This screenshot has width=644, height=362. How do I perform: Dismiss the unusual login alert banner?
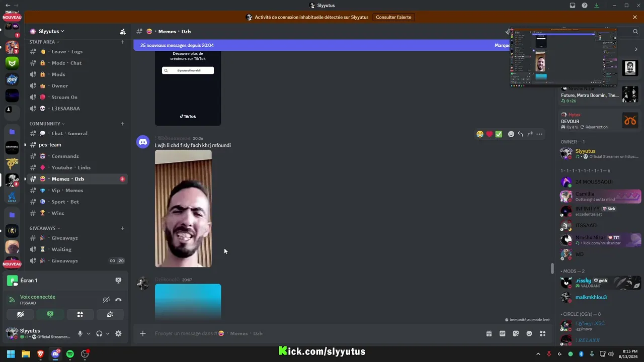point(635,17)
